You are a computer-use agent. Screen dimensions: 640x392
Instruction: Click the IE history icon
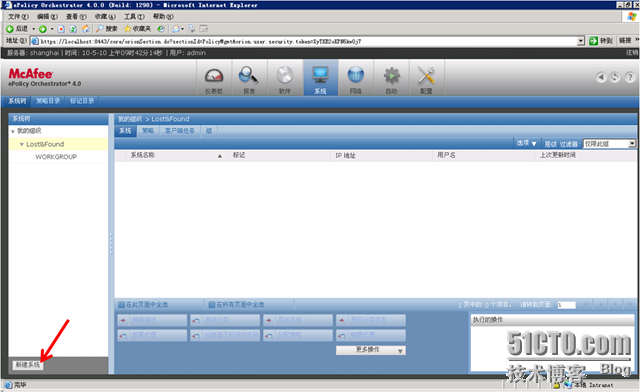point(161,29)
